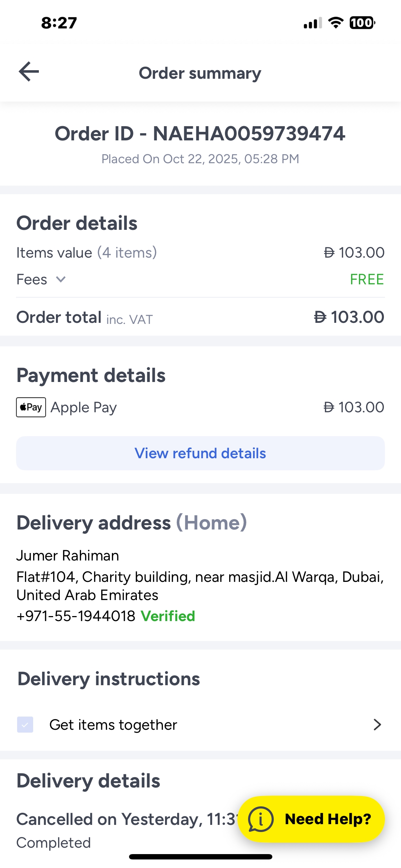Tap the 8:27 status bar clock
The width and height of the screenshot is (401, 868).
click(x=59, y=23)
